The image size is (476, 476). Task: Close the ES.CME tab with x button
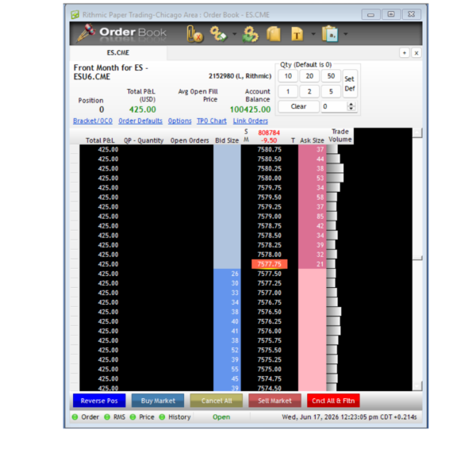click(x=416, y=53)
